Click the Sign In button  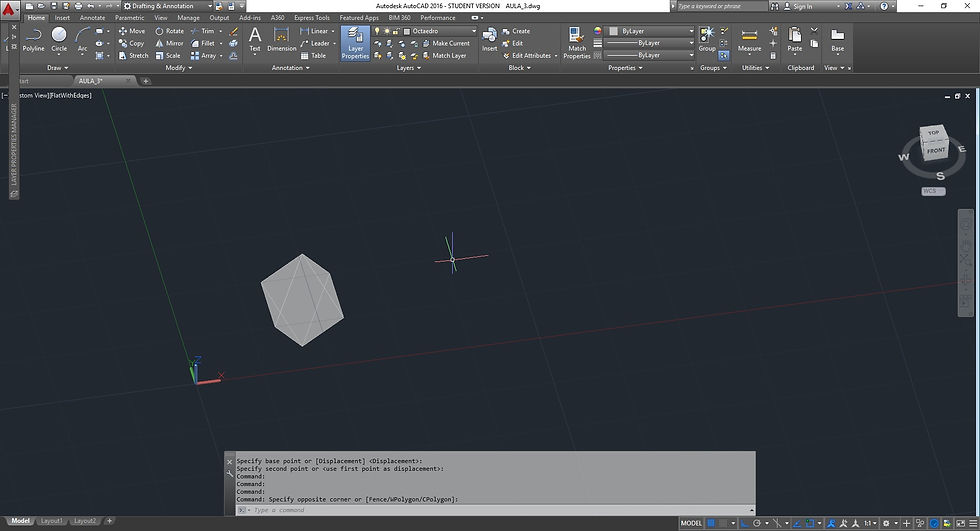[802, 6]
